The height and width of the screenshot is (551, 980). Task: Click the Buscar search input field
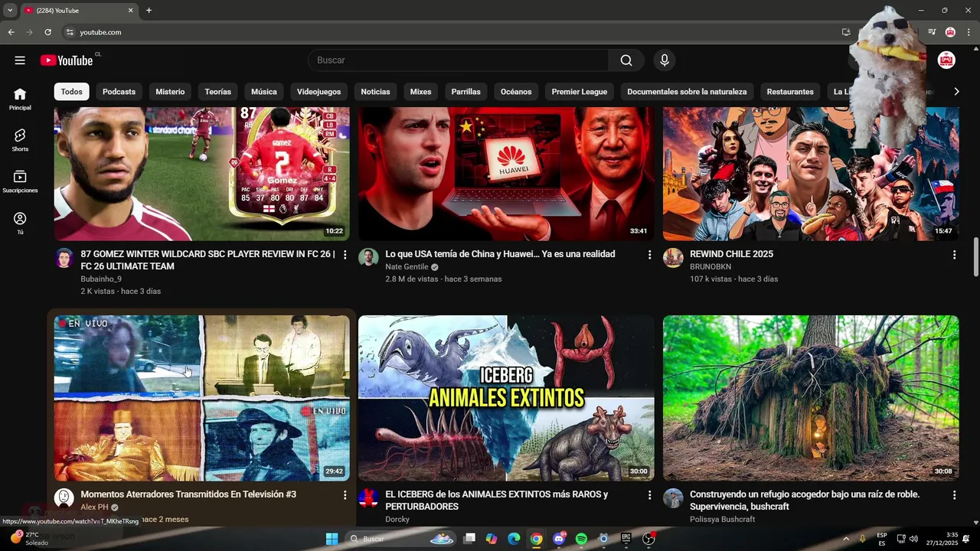(x=458, y=60)
